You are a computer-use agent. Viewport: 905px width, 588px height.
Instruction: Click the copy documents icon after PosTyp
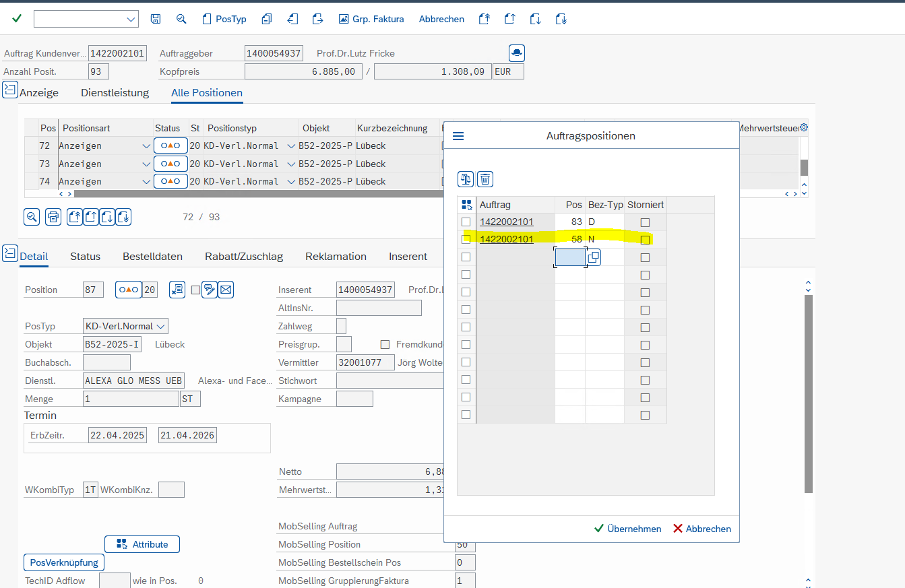tap(267, 19)
